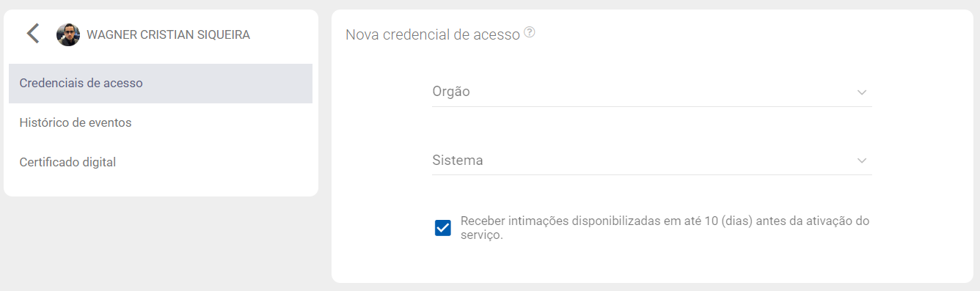Select the Credenciais de acesso menu item
Viewport: 980px width, 291px height.
[x=161, y=84]
